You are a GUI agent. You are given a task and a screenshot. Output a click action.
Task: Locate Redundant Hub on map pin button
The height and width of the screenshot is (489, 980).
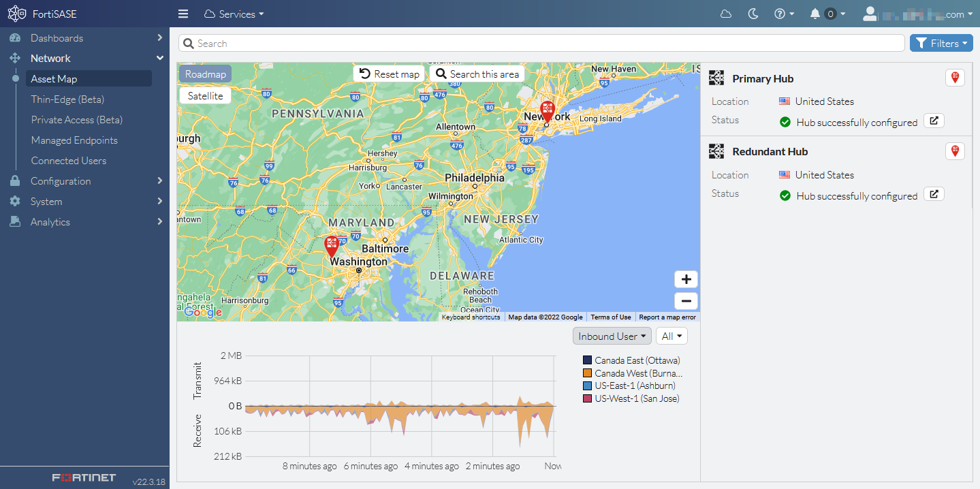coord(955,151)
